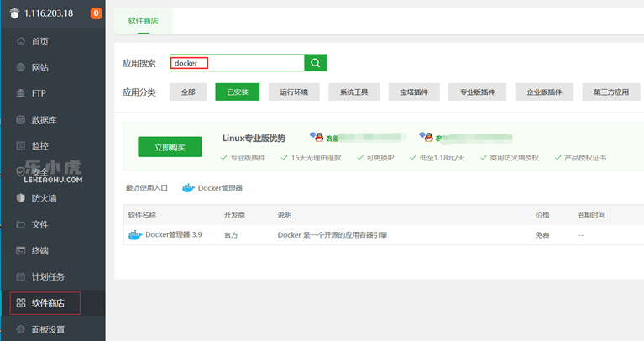Filter by 已安装 category
644x341 pixels.
[238, 92]
